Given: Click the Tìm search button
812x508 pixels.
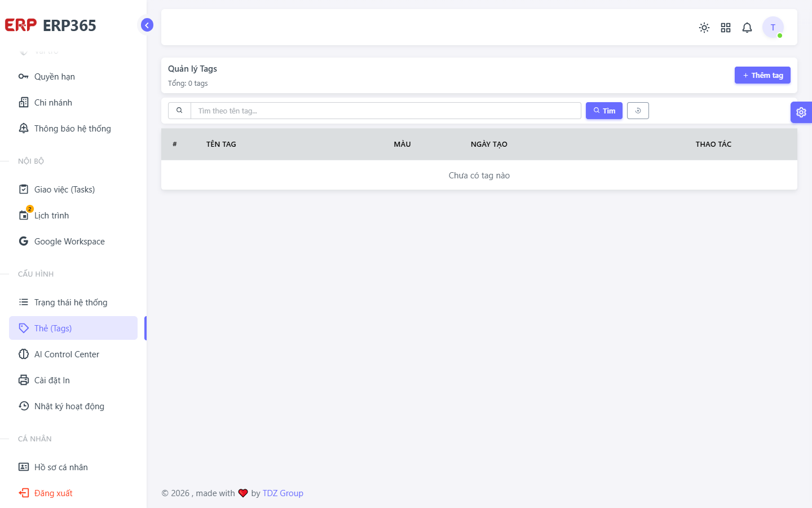Looking at the screenshot, I should [604, 111].
